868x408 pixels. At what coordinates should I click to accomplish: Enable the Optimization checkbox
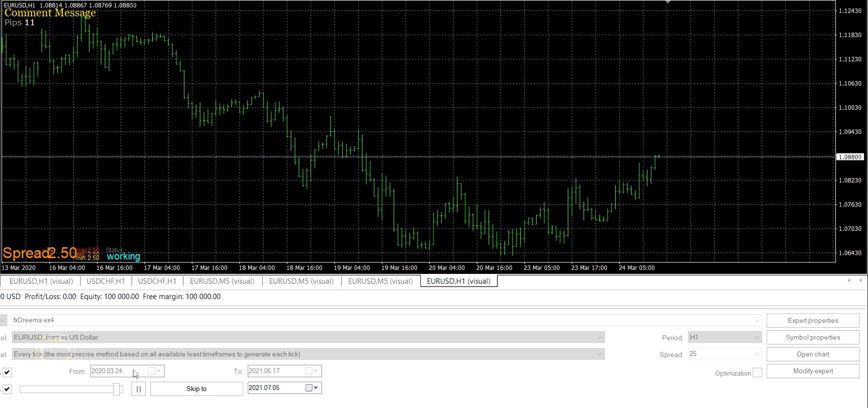point(758,373)
